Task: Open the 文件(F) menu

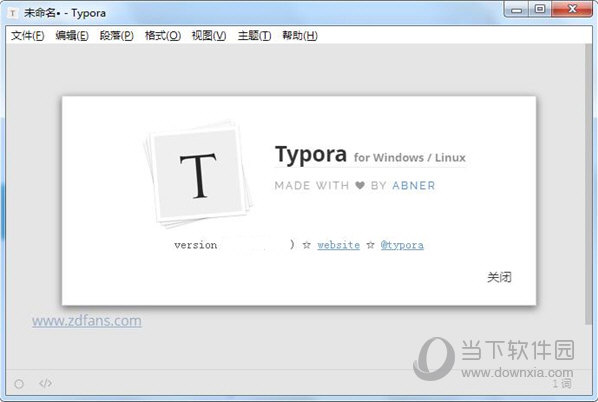Action: click(x=27, y=35)
